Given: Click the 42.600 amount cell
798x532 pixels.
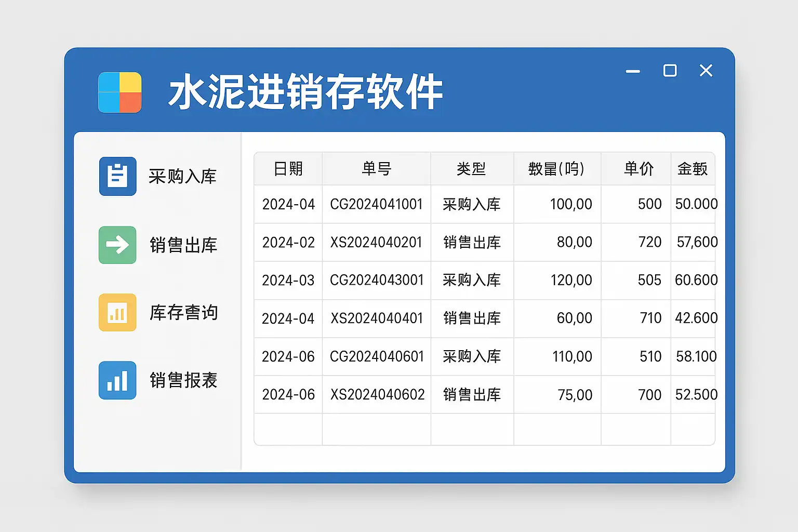Looking at the screenshot, I should [x=696, y=318].
